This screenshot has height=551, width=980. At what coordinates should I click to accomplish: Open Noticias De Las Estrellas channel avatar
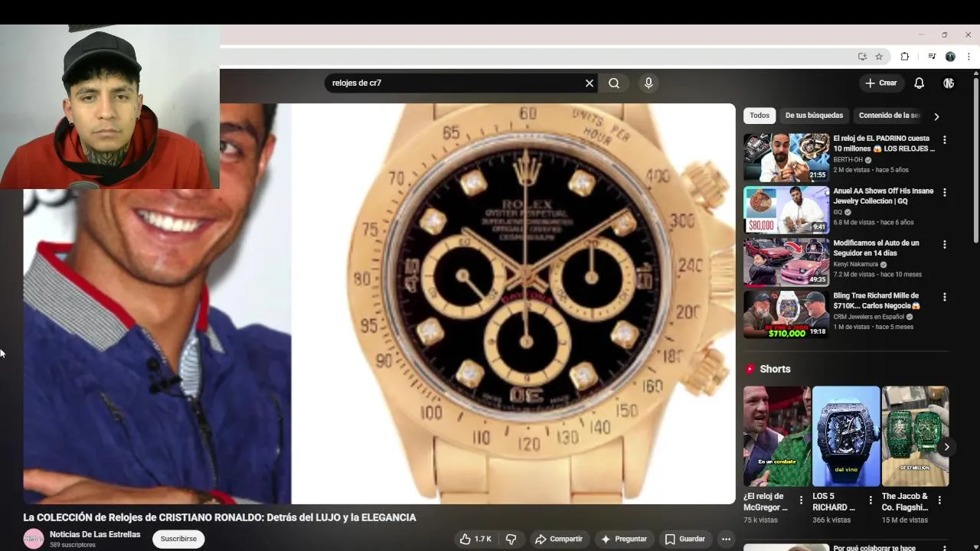34,539
